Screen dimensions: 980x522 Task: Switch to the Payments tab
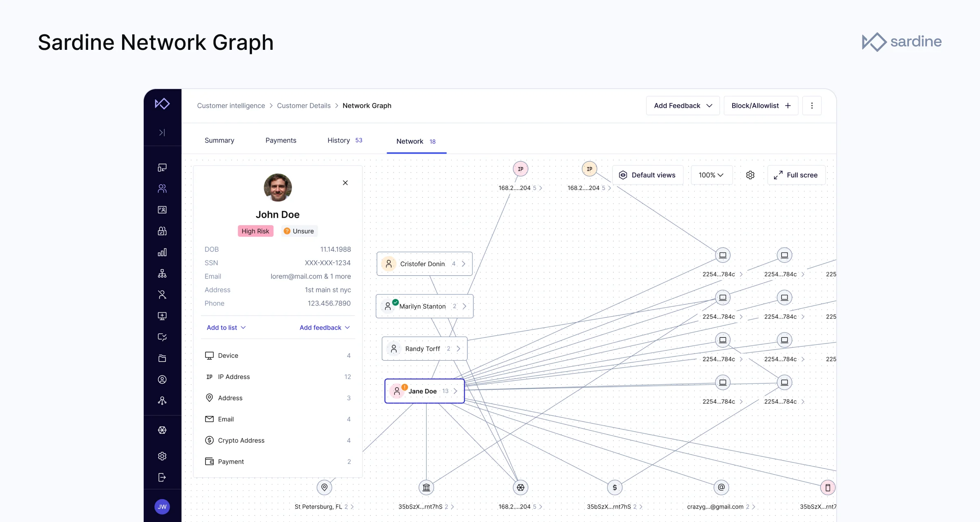(281, 140)
